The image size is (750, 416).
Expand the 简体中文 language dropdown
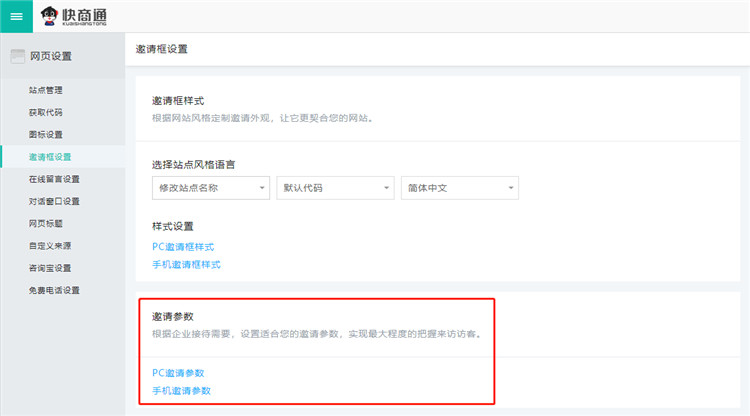tap(458, 187)
